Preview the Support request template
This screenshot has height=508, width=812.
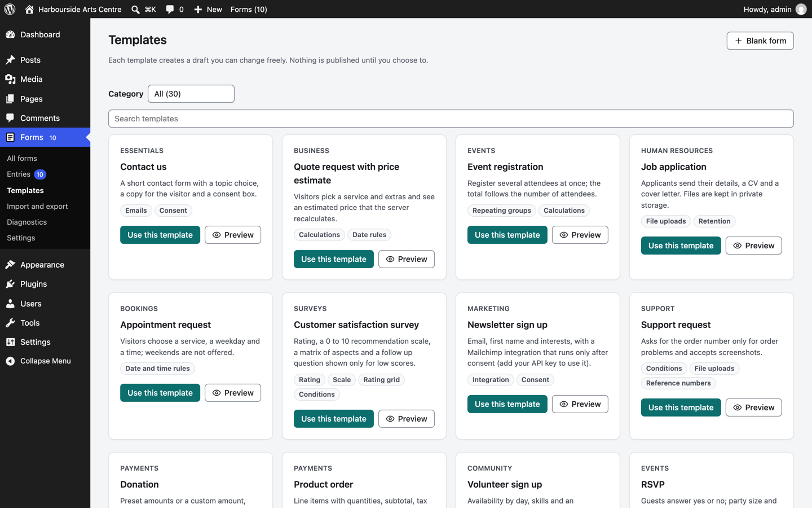(754, 408)
